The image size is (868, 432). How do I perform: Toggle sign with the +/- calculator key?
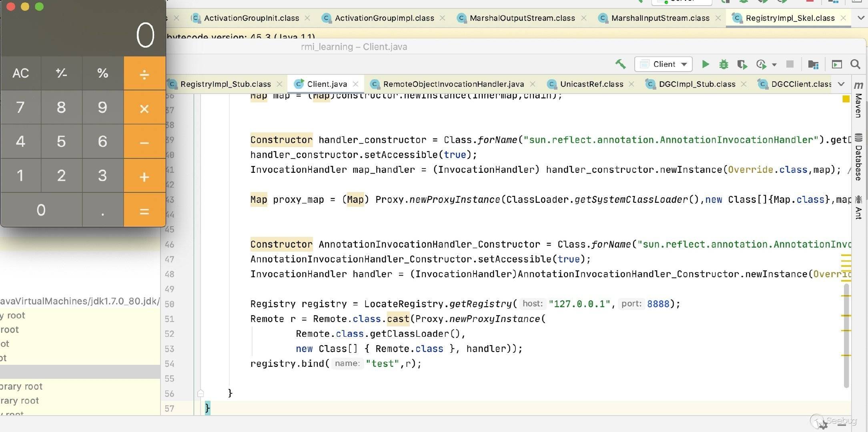pyautogui.click(x=61, y=73)
